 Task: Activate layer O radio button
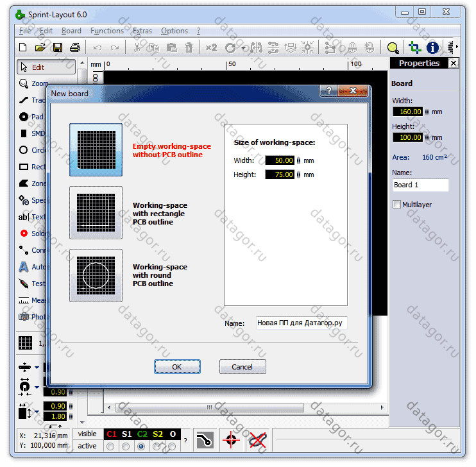[172, 446]
